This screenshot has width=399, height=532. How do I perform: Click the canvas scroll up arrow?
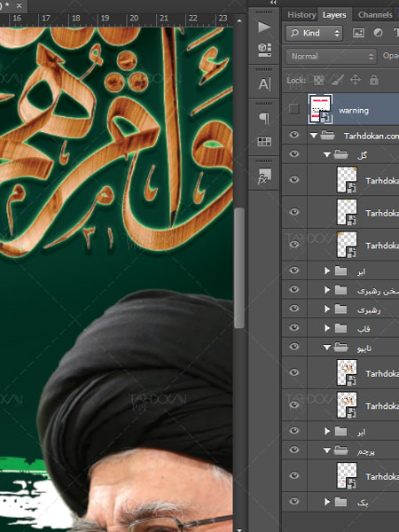[239, 20]
